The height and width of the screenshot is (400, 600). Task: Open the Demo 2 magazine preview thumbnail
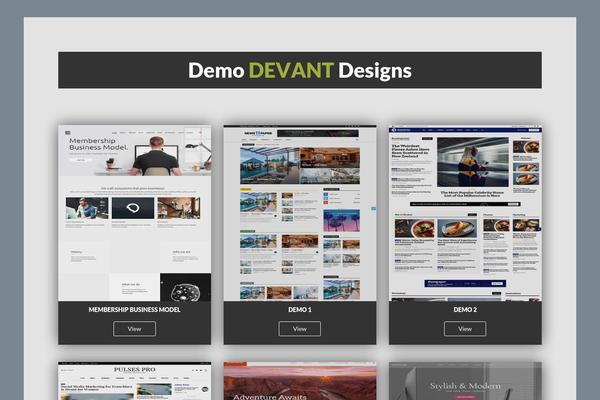[465, 213]
